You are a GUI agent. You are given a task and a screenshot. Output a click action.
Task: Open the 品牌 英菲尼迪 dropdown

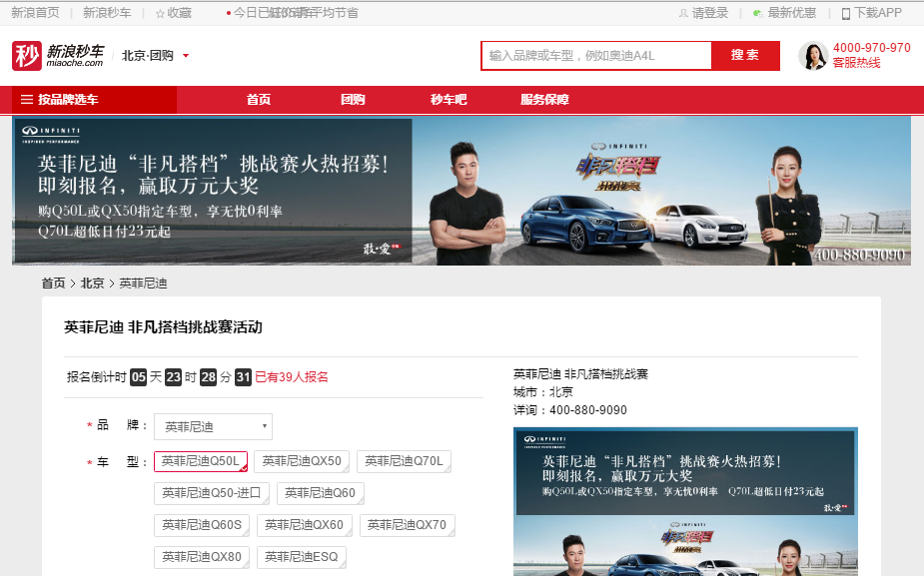click(x=214, y=426)
